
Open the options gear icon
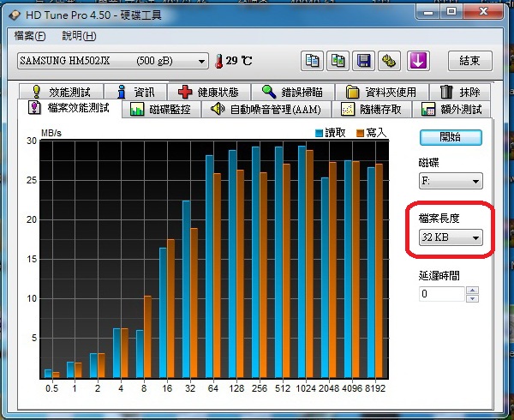tap(389, 61)
